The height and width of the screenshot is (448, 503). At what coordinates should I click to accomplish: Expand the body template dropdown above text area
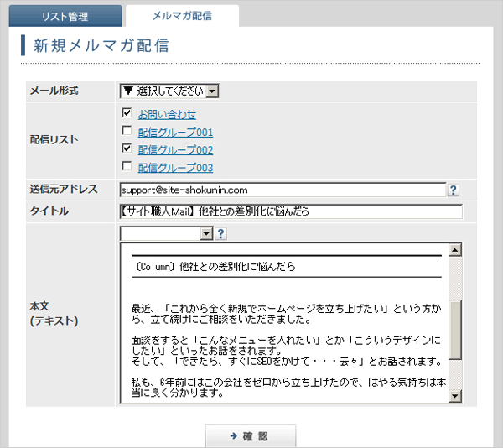click(x=167, y=233)
